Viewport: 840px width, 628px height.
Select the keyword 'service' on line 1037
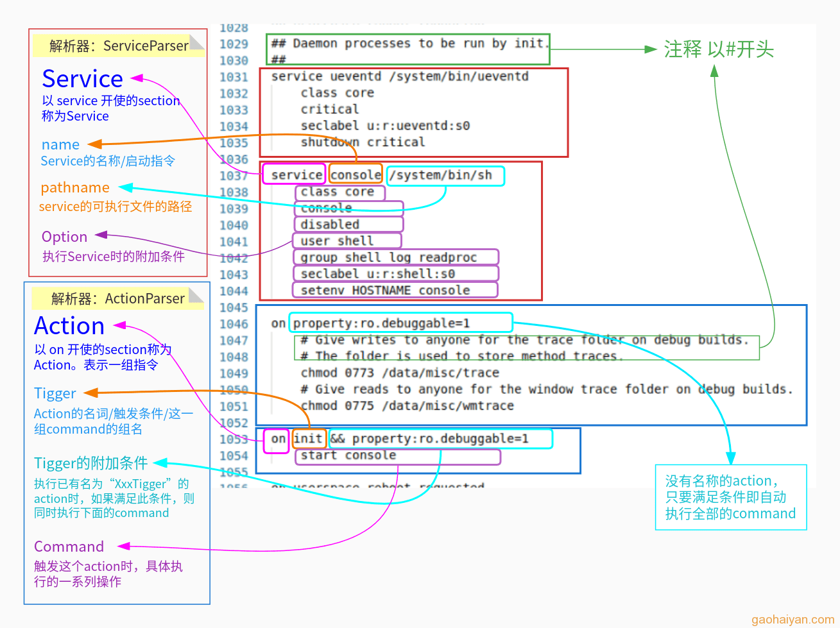296,175
